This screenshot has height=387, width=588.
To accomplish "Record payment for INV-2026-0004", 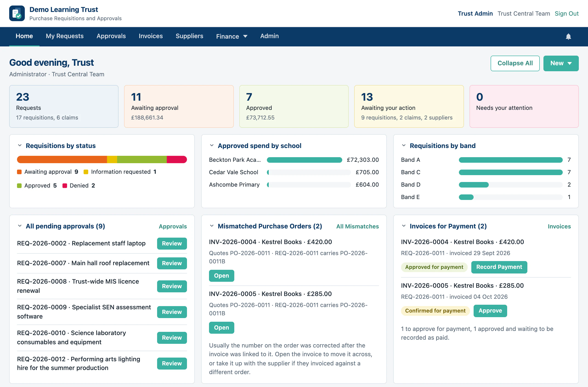I will (499, 267).
